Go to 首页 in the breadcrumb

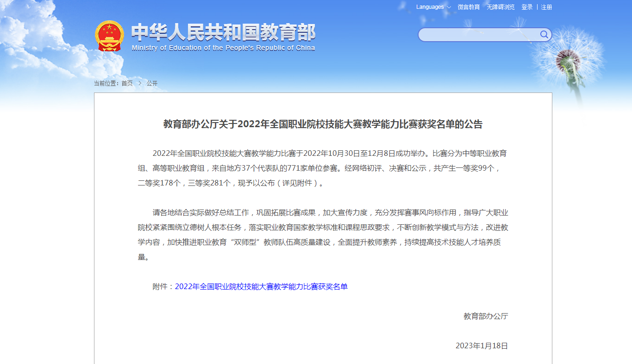(x=127, y=83)
